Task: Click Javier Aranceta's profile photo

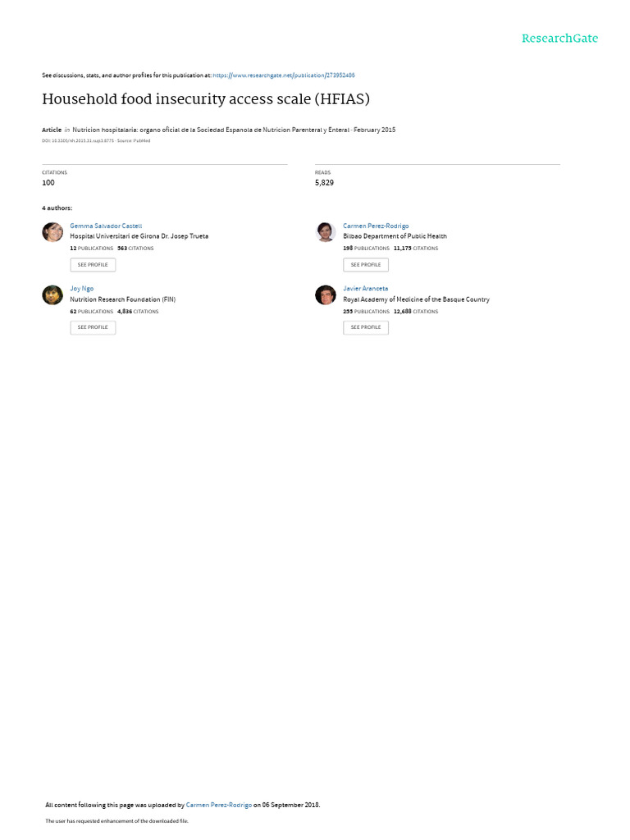Action: point(325,294)
